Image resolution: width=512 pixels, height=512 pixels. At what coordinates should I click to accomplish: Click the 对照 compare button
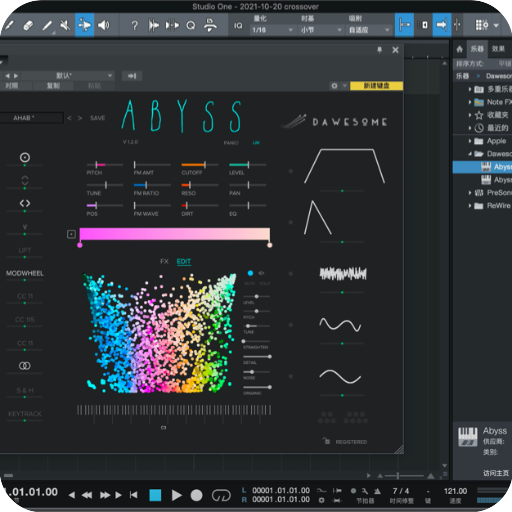(x=12, y=86)
